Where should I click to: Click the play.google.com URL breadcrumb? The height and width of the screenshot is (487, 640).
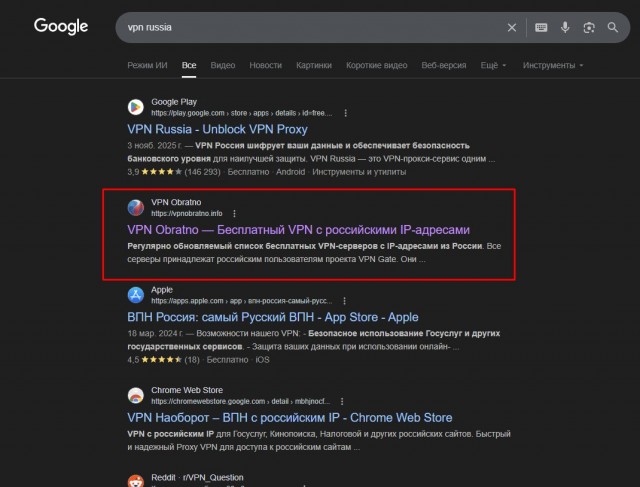[242, 113]
